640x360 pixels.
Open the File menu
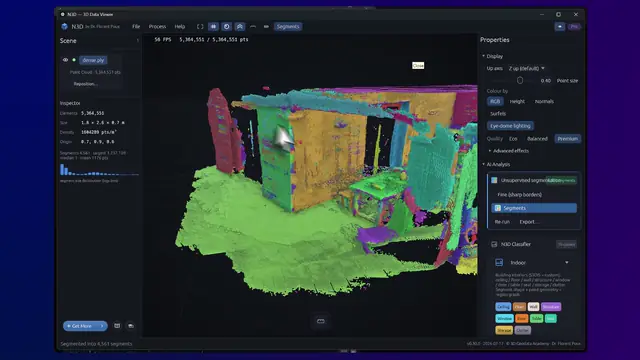coord(136,27)
